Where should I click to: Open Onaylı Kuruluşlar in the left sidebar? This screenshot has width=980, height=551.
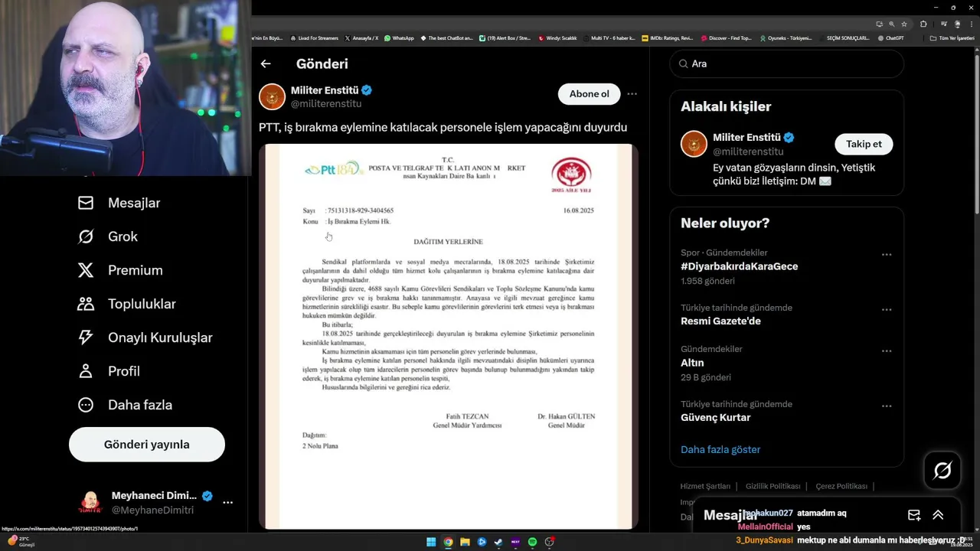pos(145,337)
